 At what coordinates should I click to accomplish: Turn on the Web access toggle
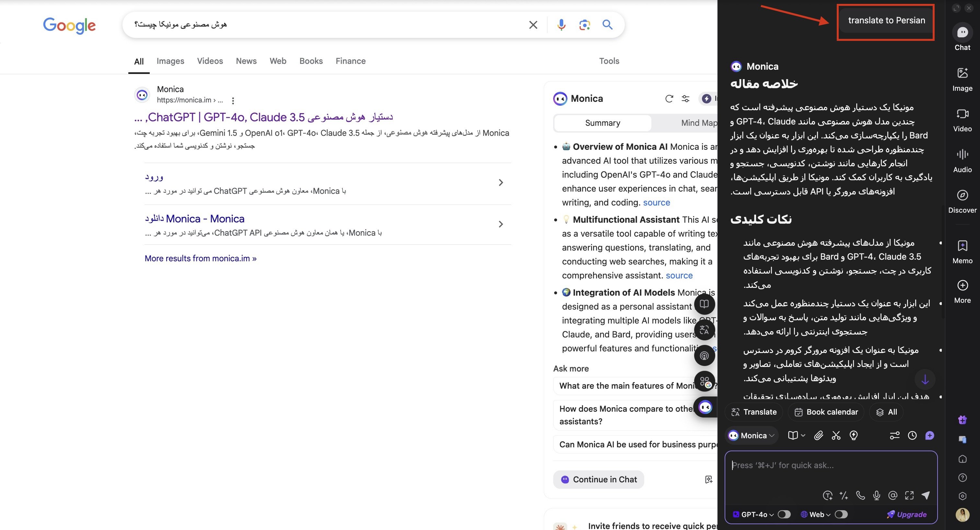click(x=841, y=514)
